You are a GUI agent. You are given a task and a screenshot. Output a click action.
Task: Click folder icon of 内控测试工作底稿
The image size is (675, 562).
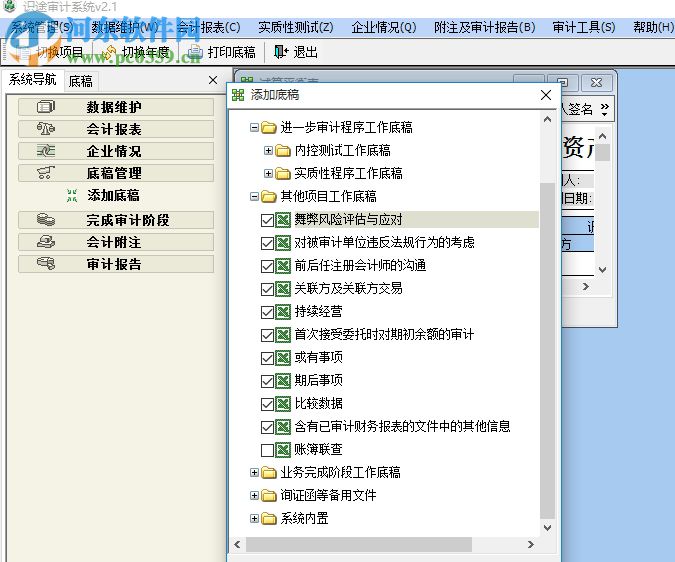[x=283, y=151]
